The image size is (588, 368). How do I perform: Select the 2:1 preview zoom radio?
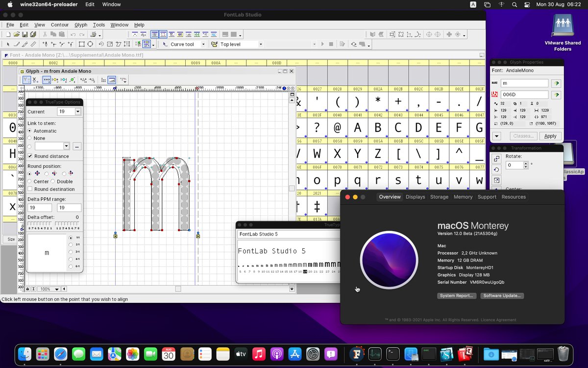[71, 244]
